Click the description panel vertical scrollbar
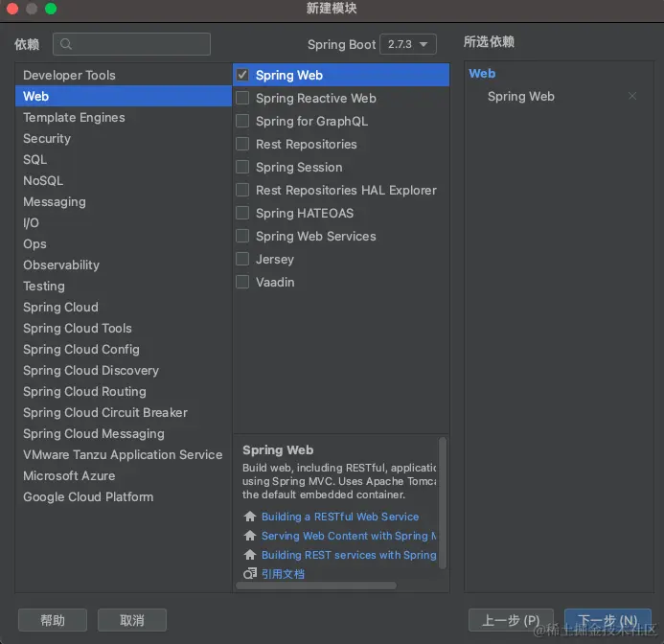 point(443,503)
